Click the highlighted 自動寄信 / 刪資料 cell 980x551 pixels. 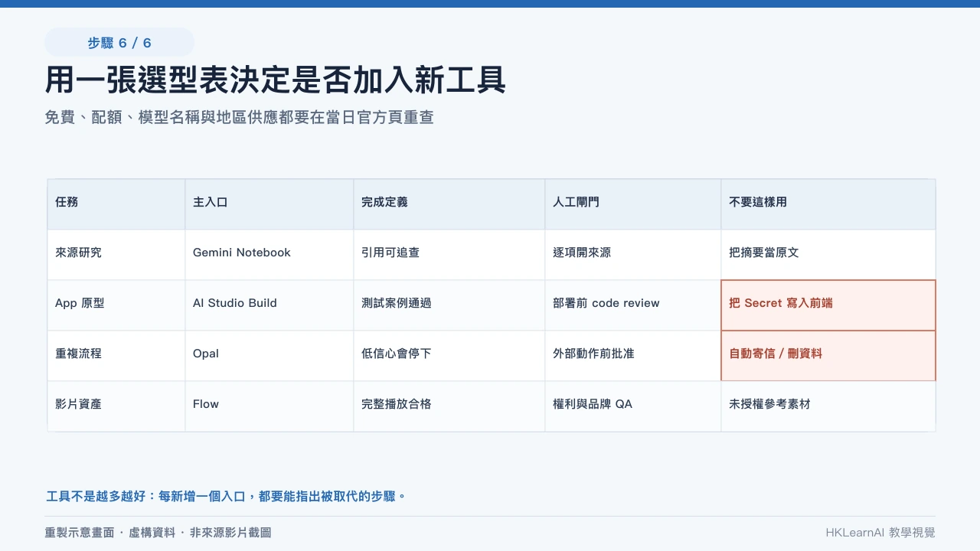tap(828, 356)
